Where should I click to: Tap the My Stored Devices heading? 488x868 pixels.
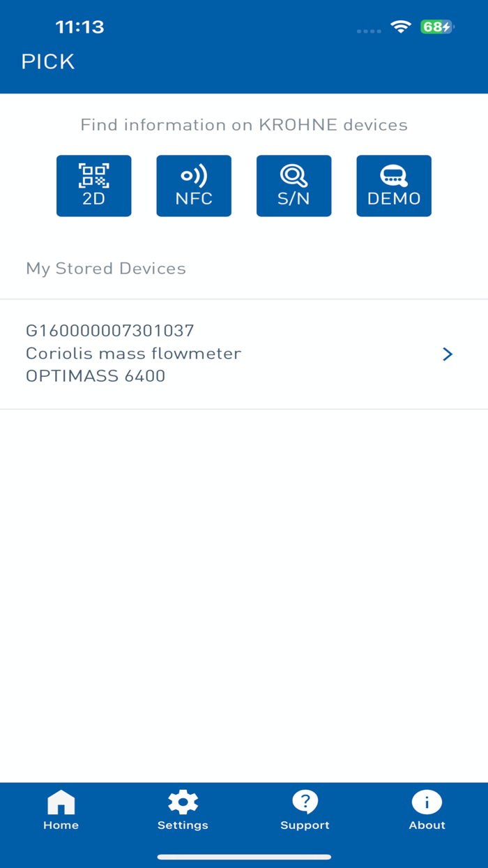(x=106, y=268)
